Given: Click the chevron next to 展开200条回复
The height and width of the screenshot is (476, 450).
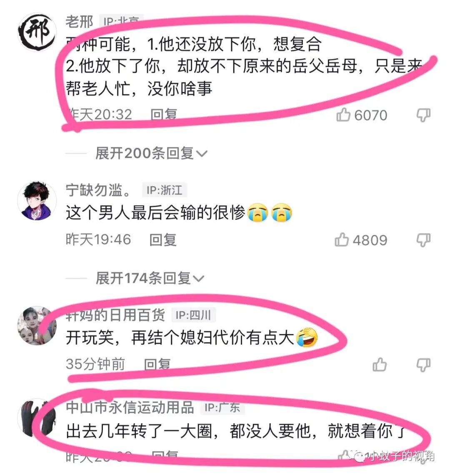Looking at the screenshot, I should coord(202,154).
